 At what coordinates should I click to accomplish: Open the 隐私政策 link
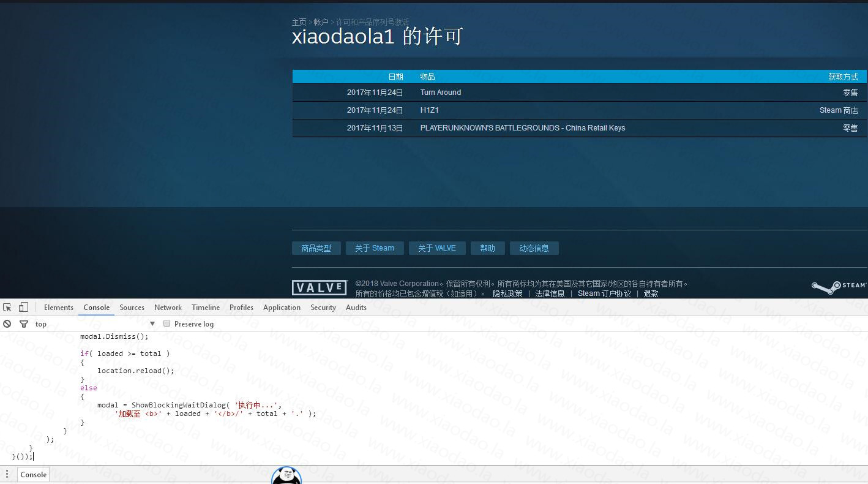508,293
